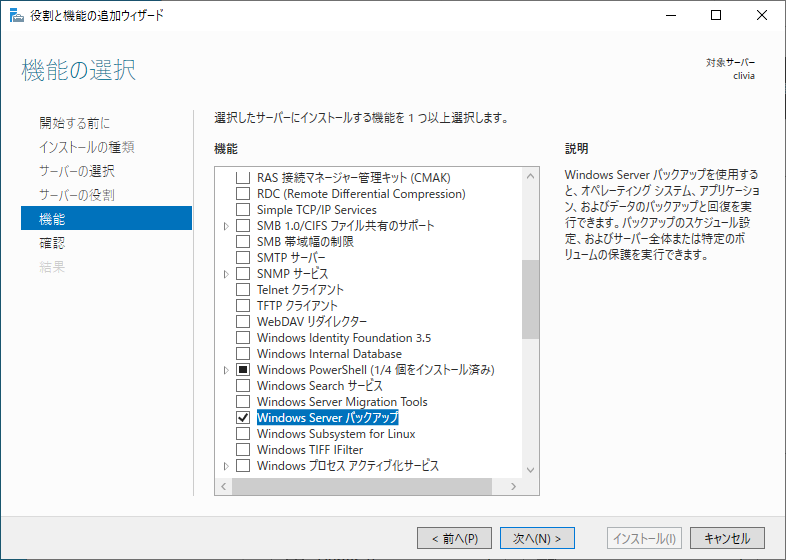Tick WebDAV リダイレクター checkbox
The image size is (786, 560).
pos(243,322)
